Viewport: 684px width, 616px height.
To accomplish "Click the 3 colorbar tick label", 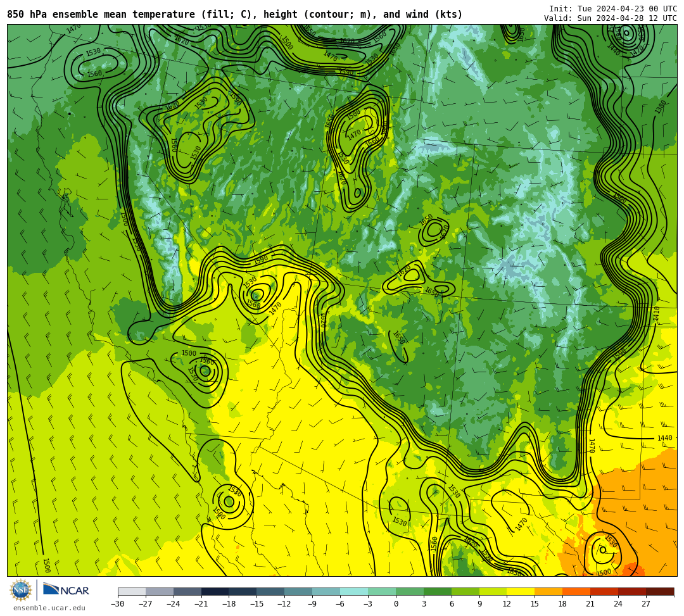I will [424, 604].
